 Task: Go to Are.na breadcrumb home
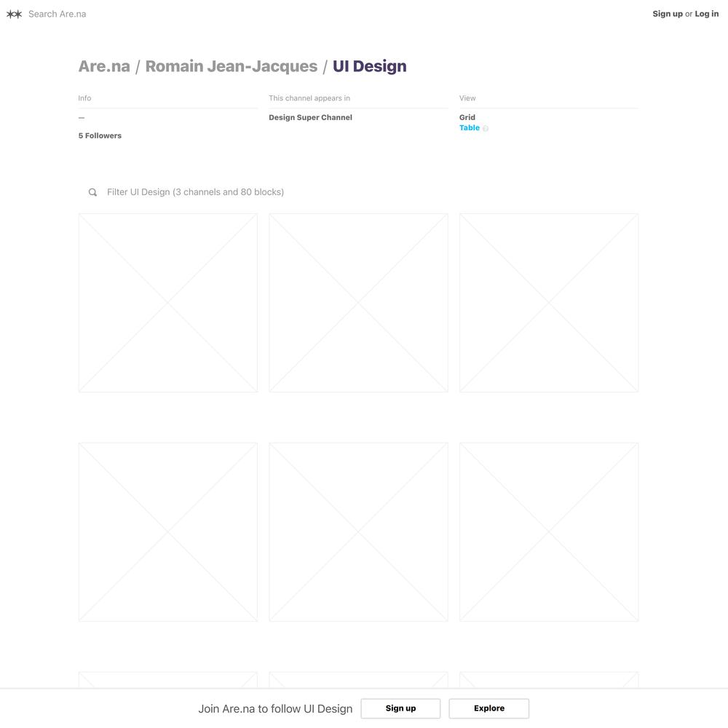tap(104, 66)
